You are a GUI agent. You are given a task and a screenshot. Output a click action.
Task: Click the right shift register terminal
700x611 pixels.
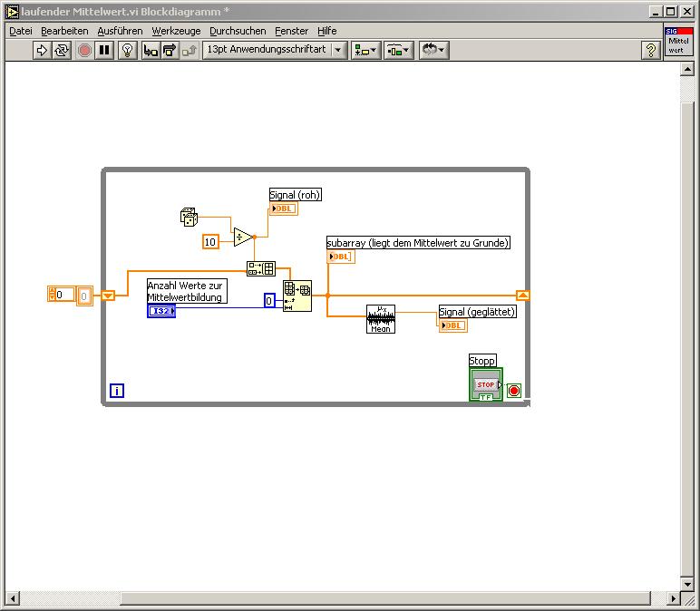tap(523, 296)
